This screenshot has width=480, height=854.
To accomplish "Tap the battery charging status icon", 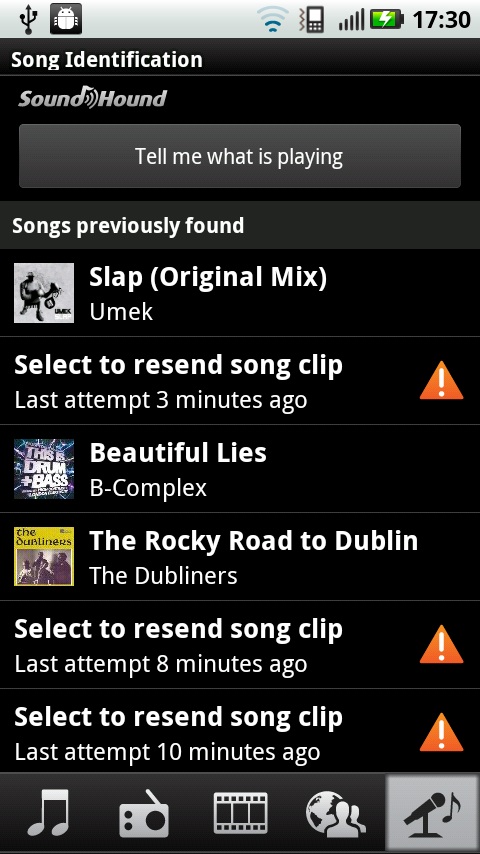I will (387, 20).
